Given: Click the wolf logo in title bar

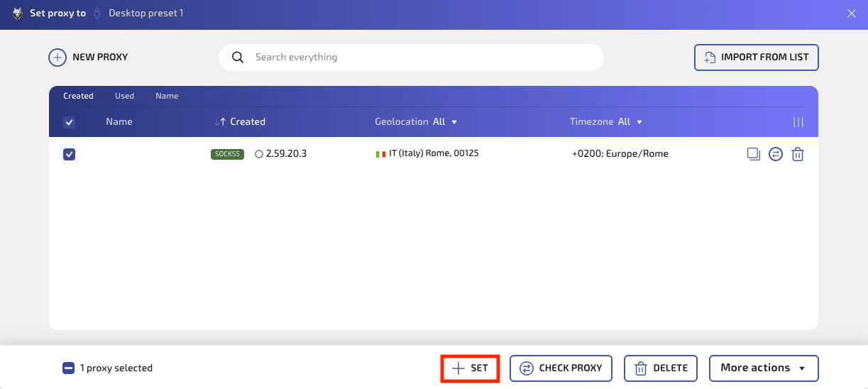Looking at the screenshot, I should click(x=18, y=13).
